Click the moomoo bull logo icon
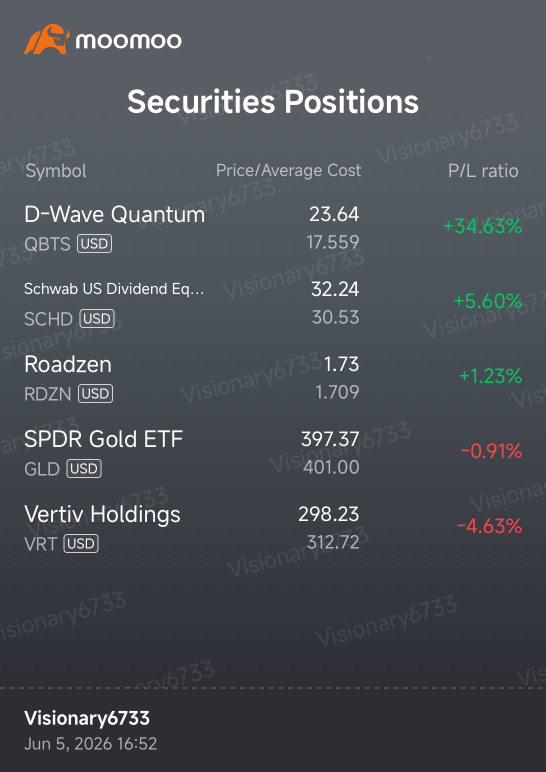Image resolution: width=546 pixels, height=772 pixels. [x=46, y=39]
